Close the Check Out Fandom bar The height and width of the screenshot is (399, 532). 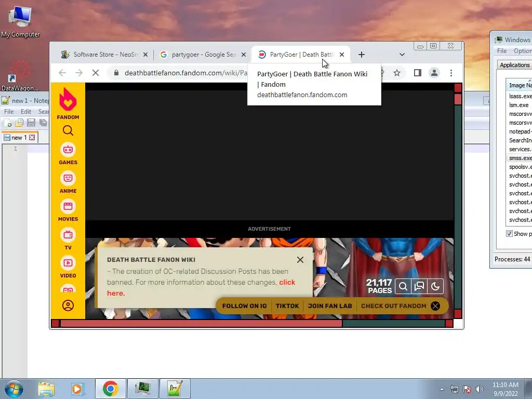435,306
